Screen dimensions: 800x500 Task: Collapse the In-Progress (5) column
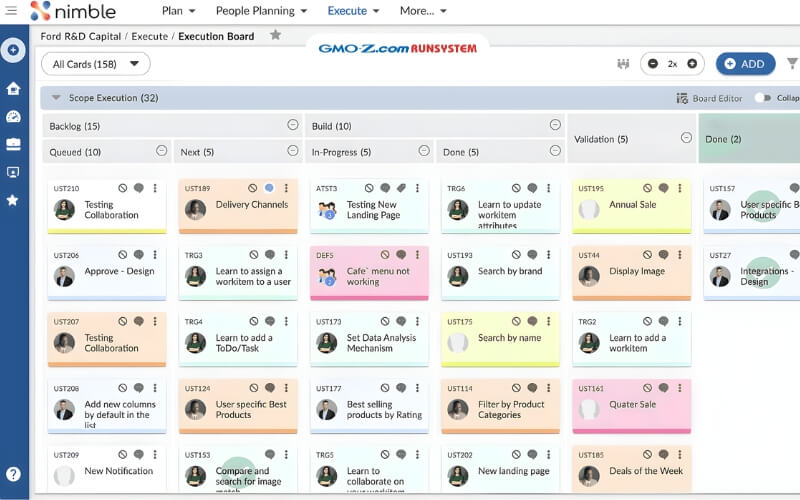pyautogui.click(x=423, y=151)
